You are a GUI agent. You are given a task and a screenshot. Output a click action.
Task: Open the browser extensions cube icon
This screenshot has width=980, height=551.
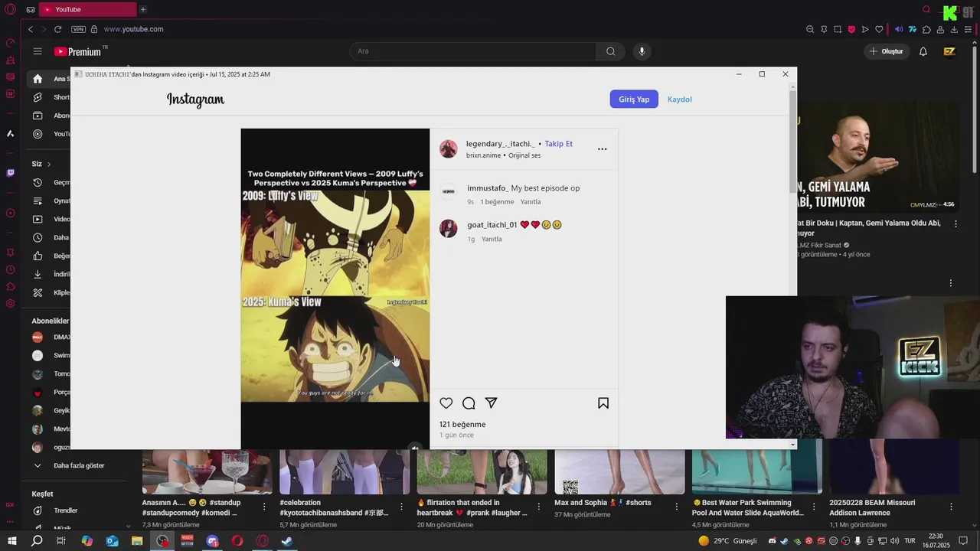[926, 29]
